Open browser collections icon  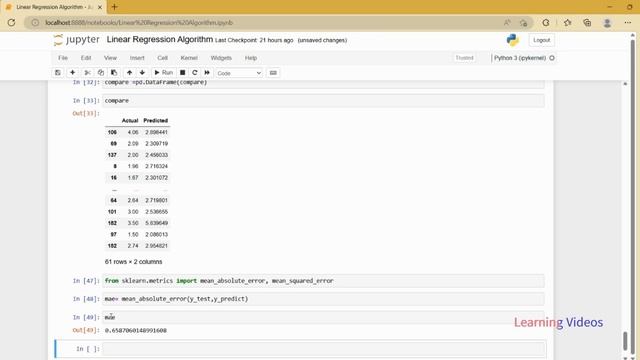587,23
